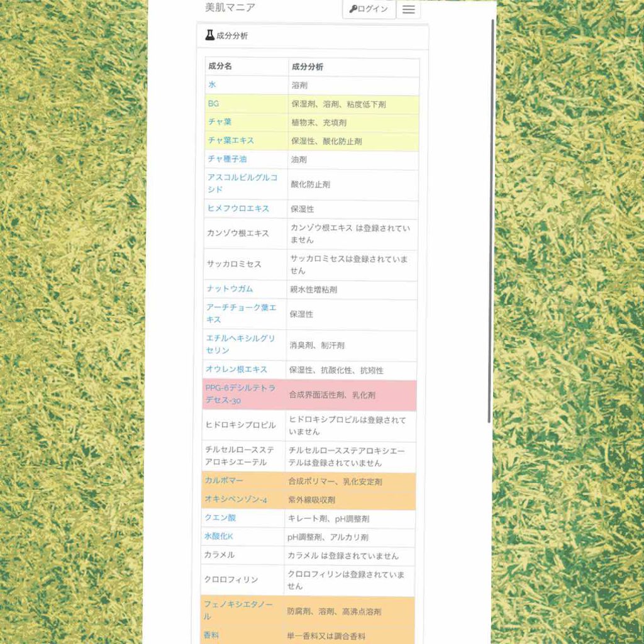Open the BG ingredient link

coord(213,103)
